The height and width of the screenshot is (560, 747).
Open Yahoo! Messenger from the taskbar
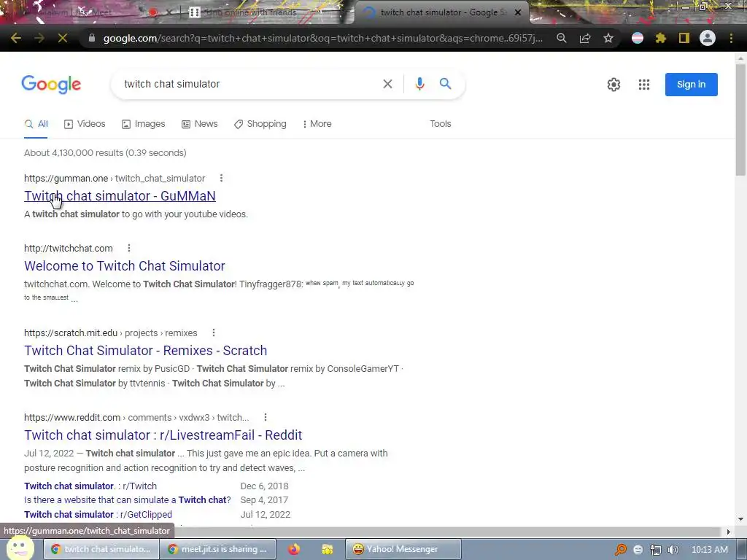(403, 549)
